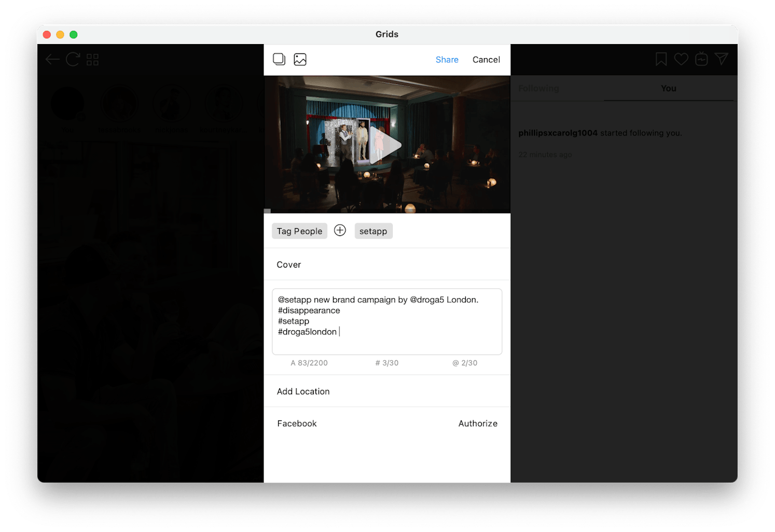Viewport: 775px width, 532px height.
Task: Open saved bookmarks icon
Action: pyautogui.click(x=661, y=60)
